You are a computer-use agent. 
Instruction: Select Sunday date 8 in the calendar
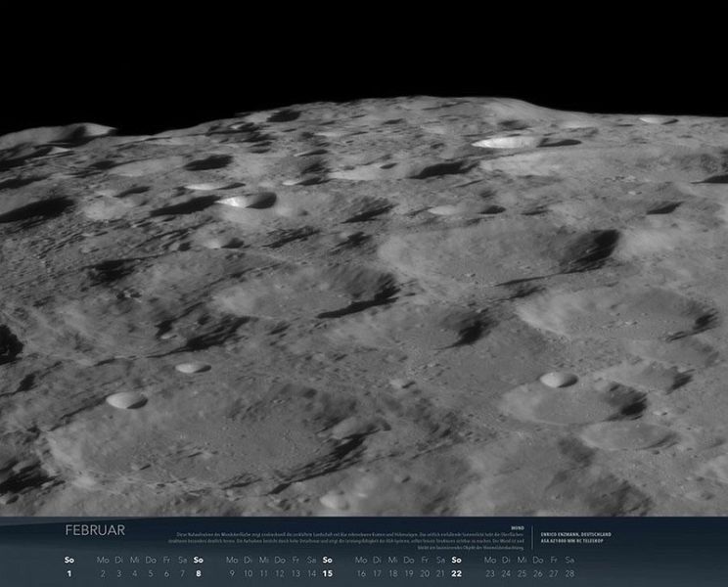(x=198, y=573)
